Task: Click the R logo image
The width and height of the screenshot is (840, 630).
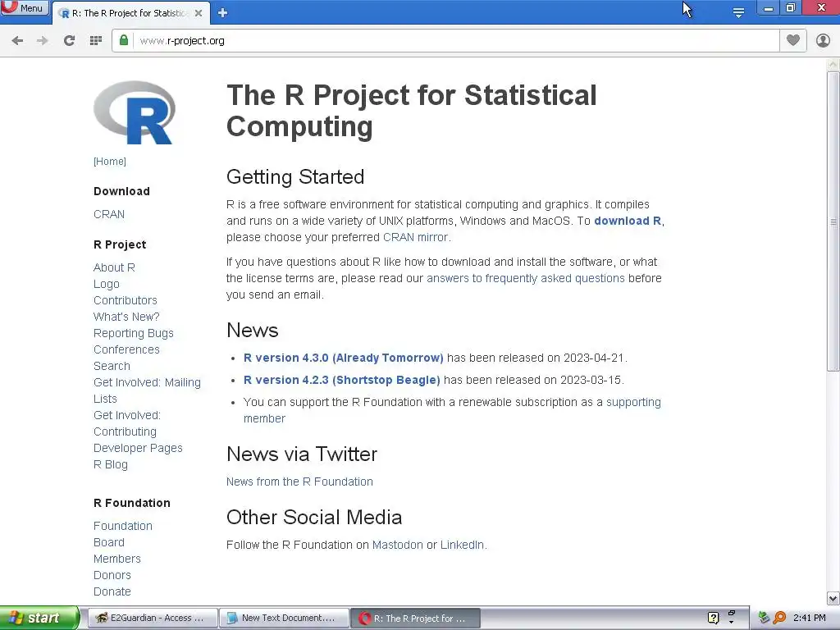Action: [135, 112]
